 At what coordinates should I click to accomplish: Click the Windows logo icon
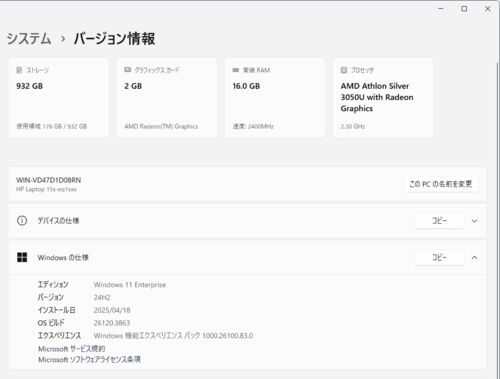pos(22,257)
